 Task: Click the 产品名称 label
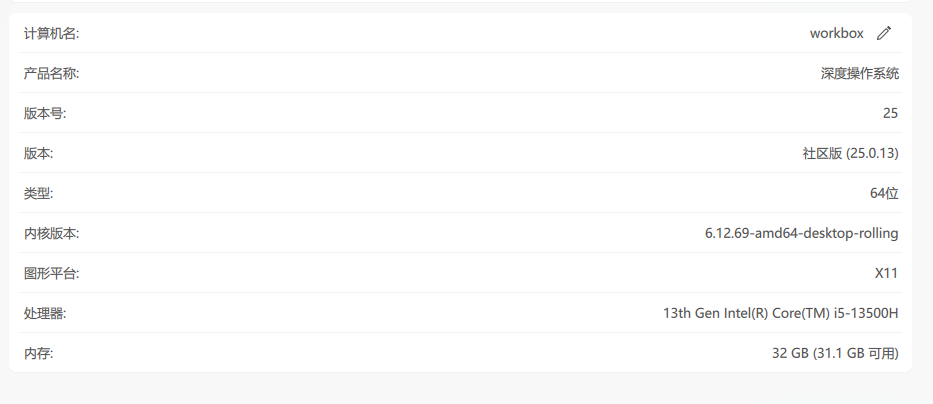[x=51, y=73]
